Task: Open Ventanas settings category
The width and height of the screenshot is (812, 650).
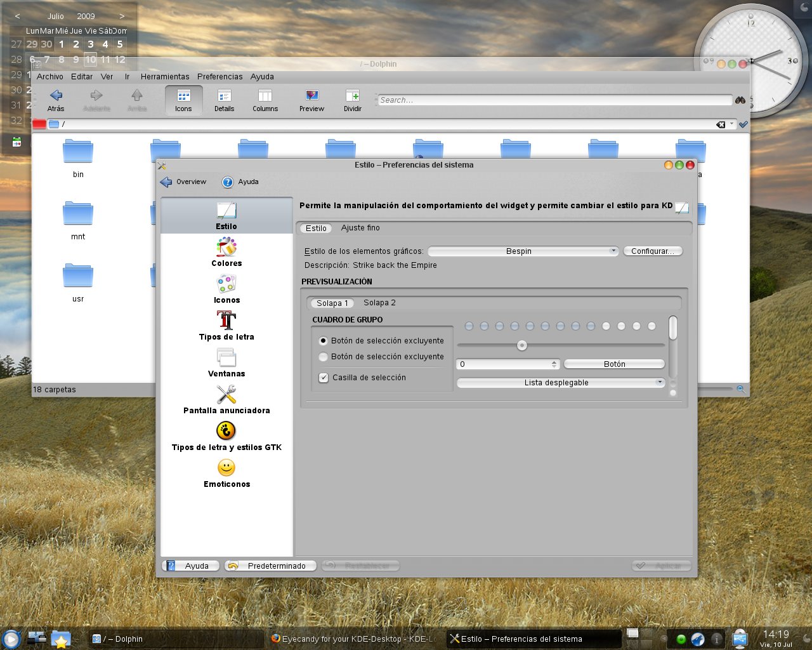Action: [226, 362]
